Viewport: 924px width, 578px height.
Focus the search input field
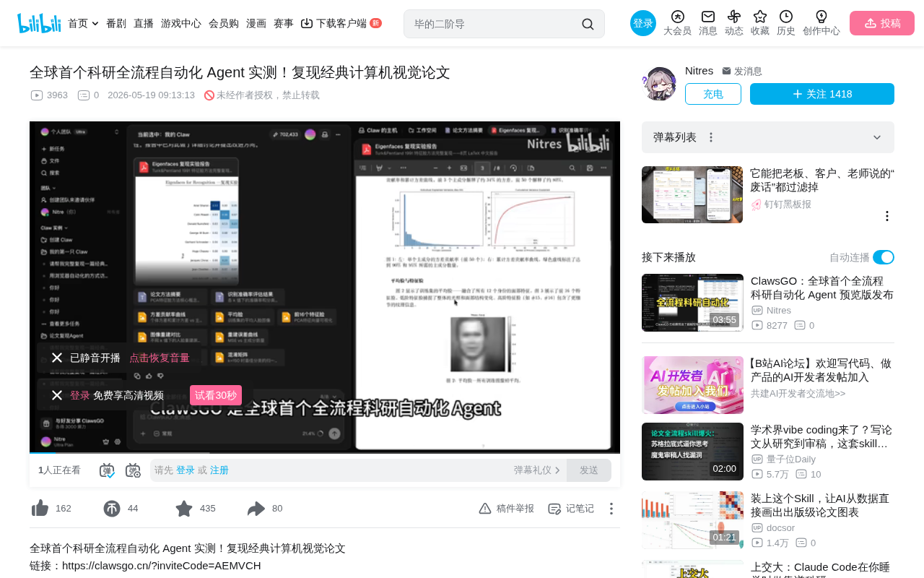pos(494,24)
